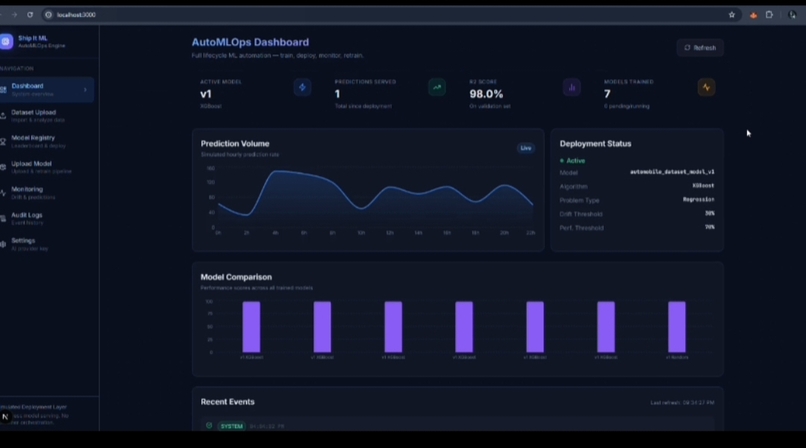806x448 pixels.
Task: Click the Audit Logs list icon
Action: pos(3,218)
